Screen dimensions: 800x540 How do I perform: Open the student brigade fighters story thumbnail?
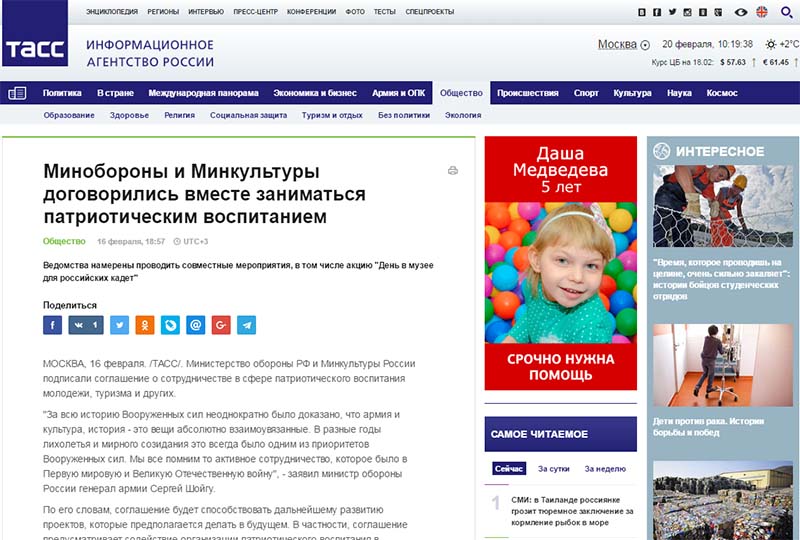pos(715,206)
